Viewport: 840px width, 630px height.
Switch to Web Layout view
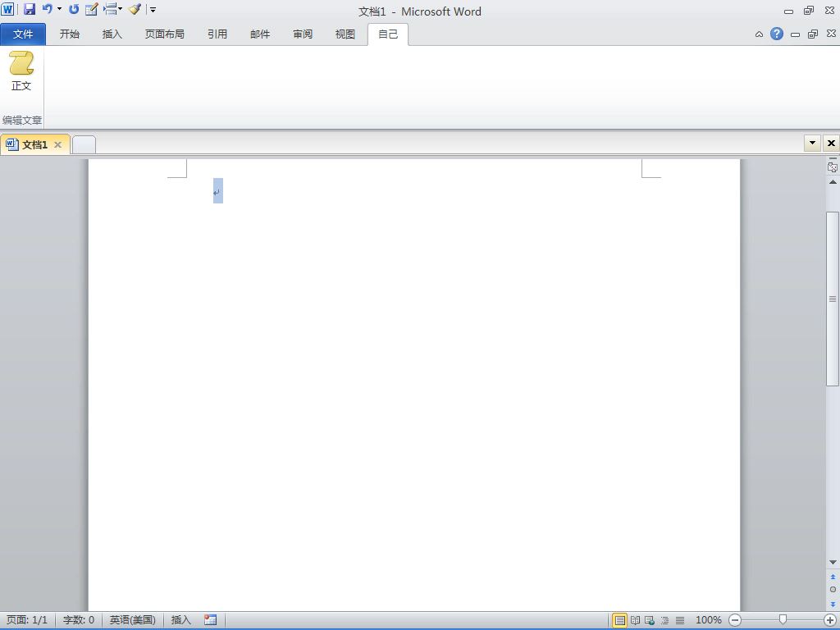tap(650, 620)
